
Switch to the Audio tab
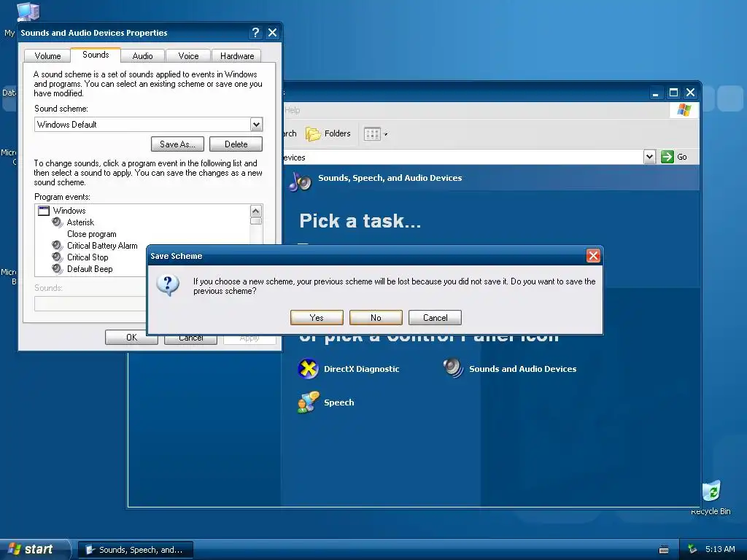point(142,56)
